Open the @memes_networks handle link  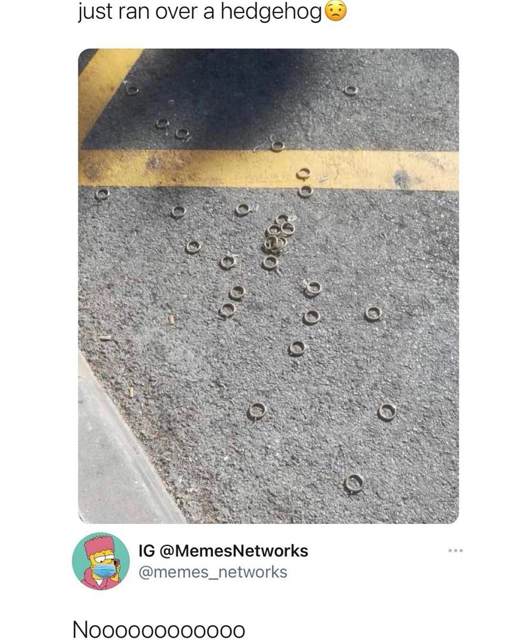tap(213, 572)
